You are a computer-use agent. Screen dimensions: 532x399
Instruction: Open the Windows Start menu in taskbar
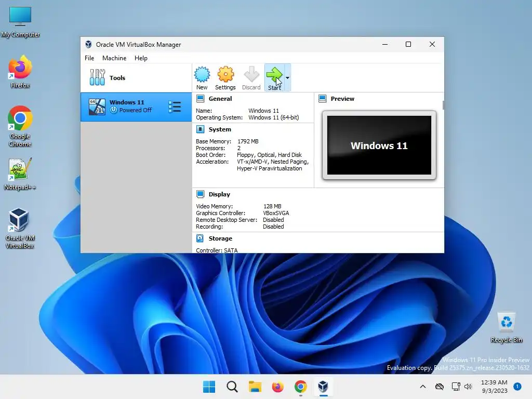click(x=209, y=387)
